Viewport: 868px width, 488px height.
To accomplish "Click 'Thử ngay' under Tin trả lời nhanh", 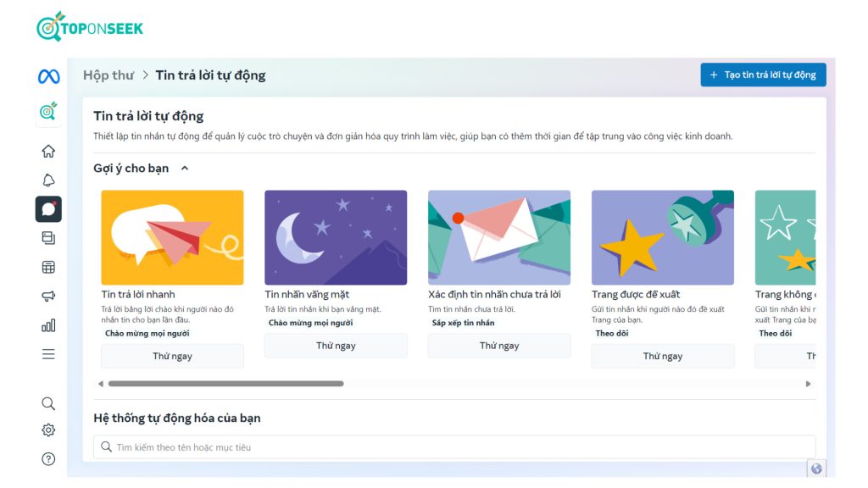I will pos(172,357).
